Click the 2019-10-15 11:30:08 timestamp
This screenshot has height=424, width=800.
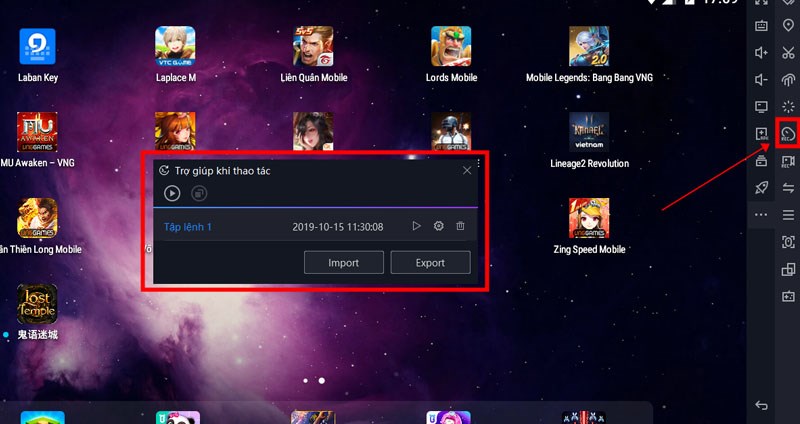(x=338, y=227)
